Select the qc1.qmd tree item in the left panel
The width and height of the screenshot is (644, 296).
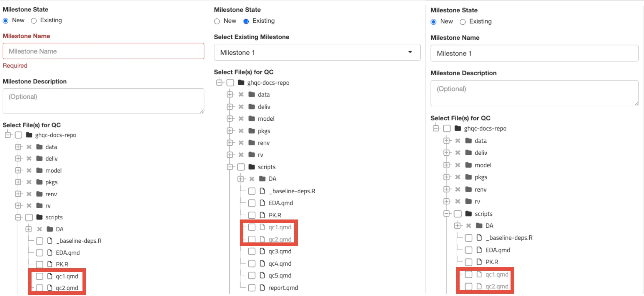(67, 276)
